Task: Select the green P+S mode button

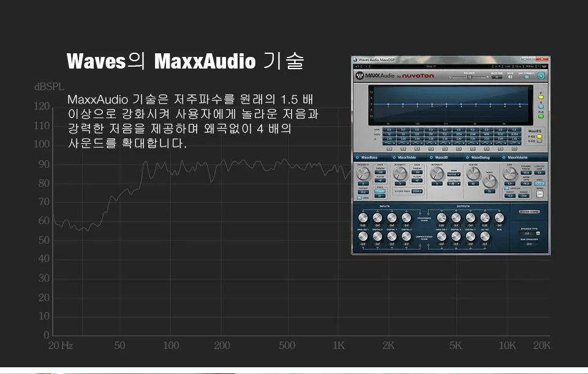Action: click(541, 116)
